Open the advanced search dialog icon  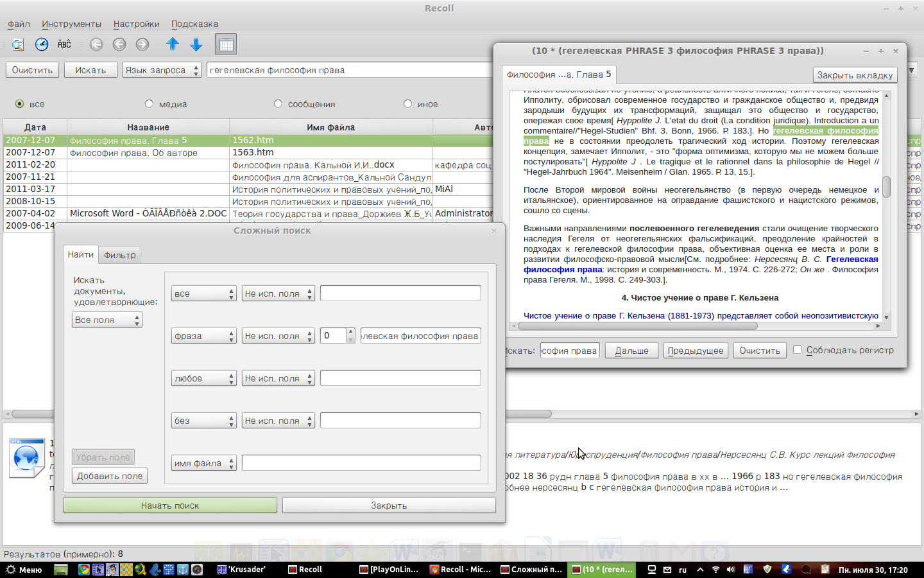click(18, 44)
